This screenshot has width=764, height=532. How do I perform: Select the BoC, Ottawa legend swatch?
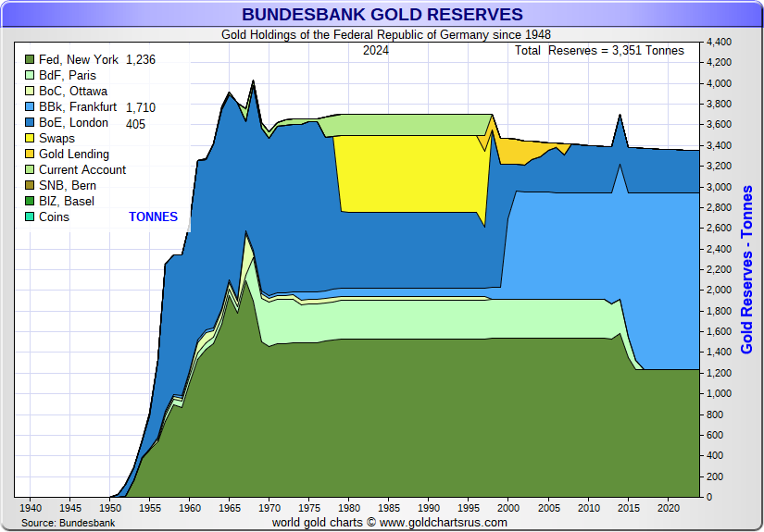(29, 92)
